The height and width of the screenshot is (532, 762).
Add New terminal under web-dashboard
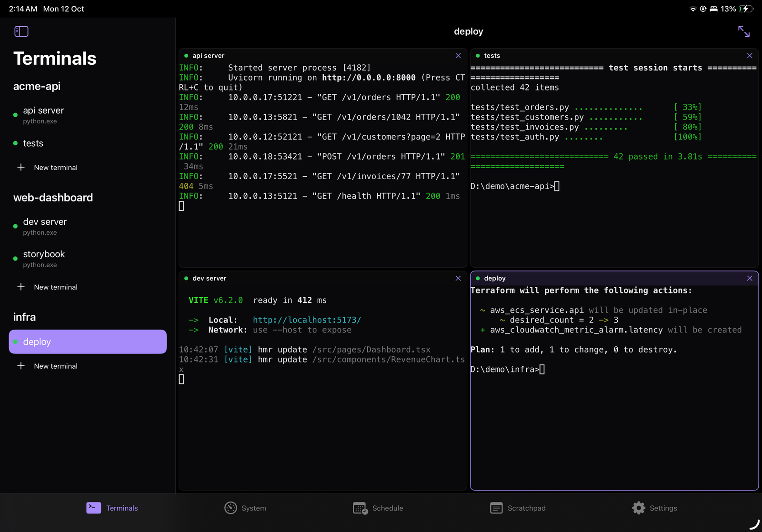coord(48,287)
